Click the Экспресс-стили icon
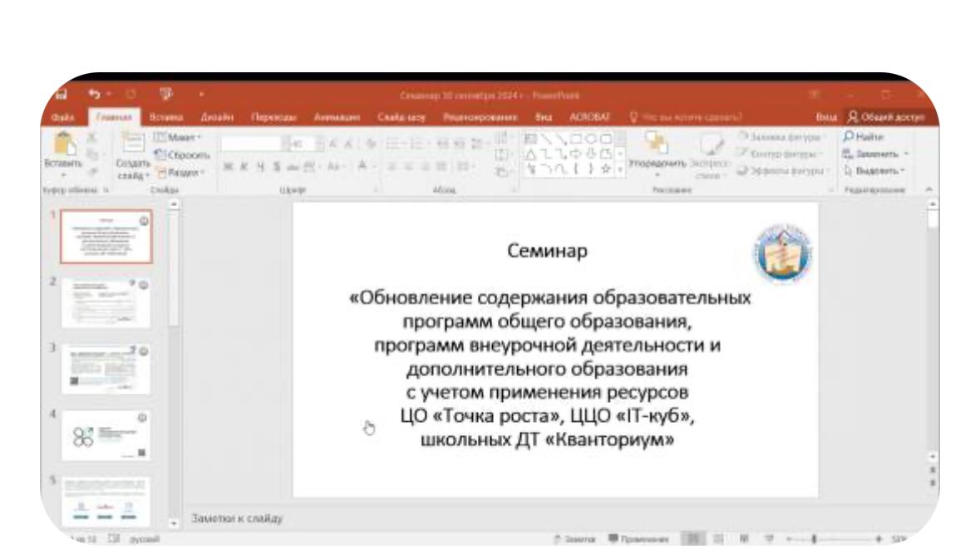Screen dimensions: 980x549 click(x=710, y=145)
